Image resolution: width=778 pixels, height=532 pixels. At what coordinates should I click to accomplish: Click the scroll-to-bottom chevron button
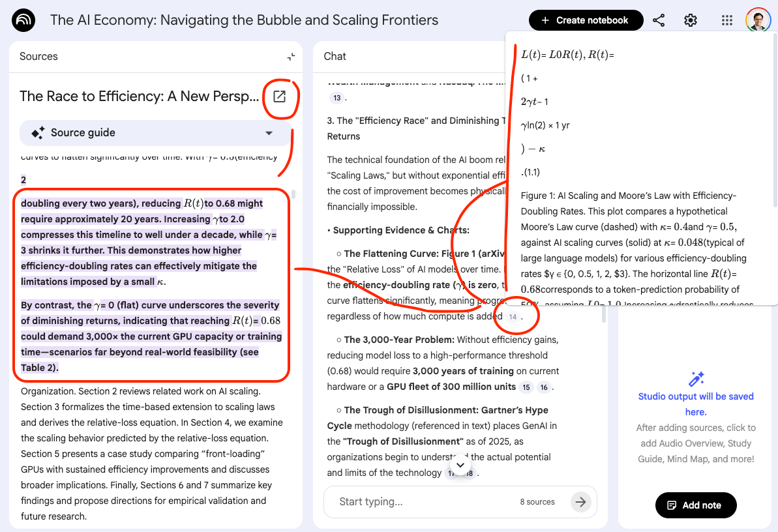460,465
